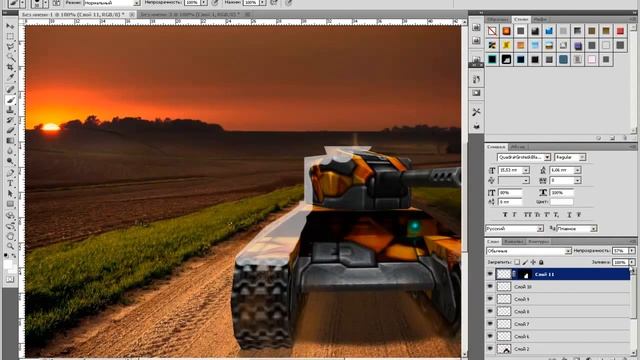Hide layer Слой 11 via eye icon

(490, 274)
